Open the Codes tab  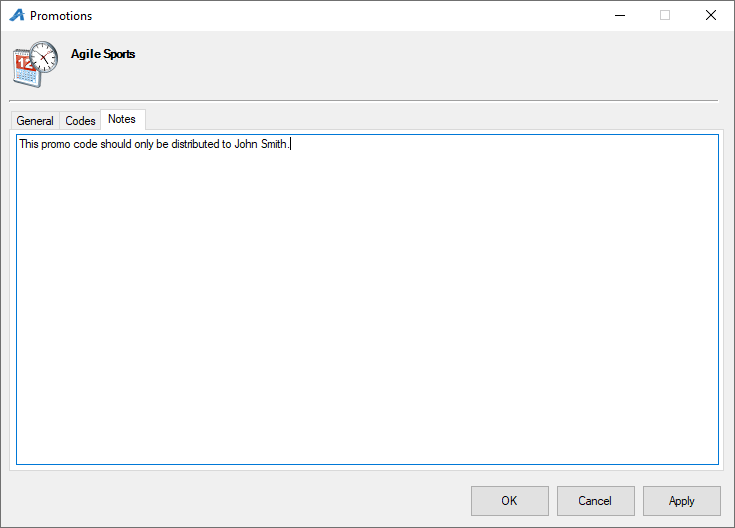(x=80, y=121)
